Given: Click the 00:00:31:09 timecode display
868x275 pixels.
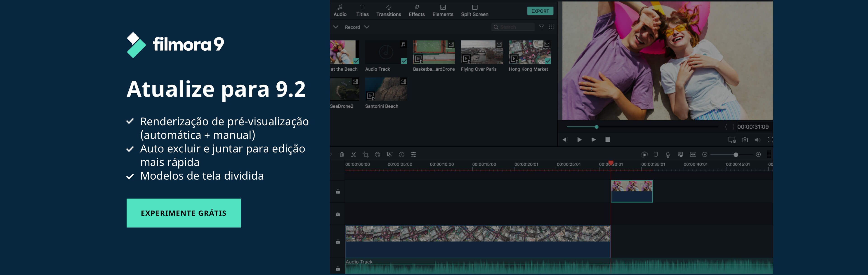Looking at the screenshot, I should point(753,127).
